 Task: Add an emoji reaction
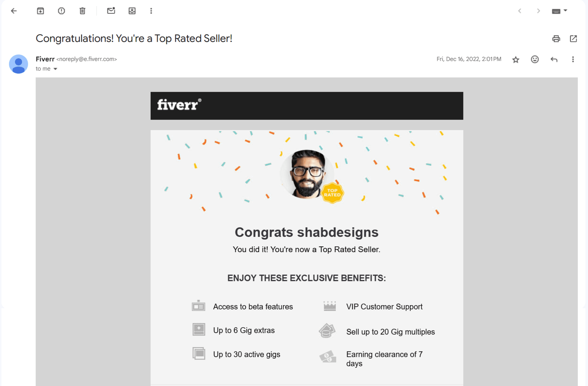[535, 59]
